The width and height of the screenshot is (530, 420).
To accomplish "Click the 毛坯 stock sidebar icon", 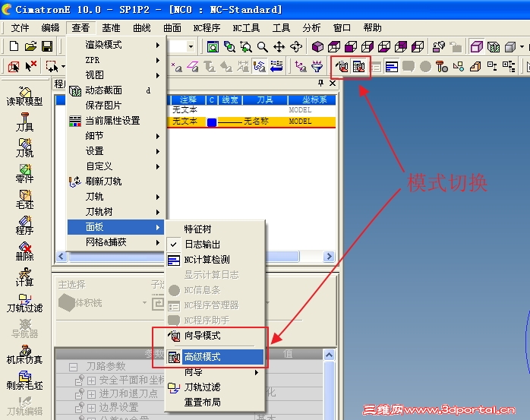I will 24,199.
